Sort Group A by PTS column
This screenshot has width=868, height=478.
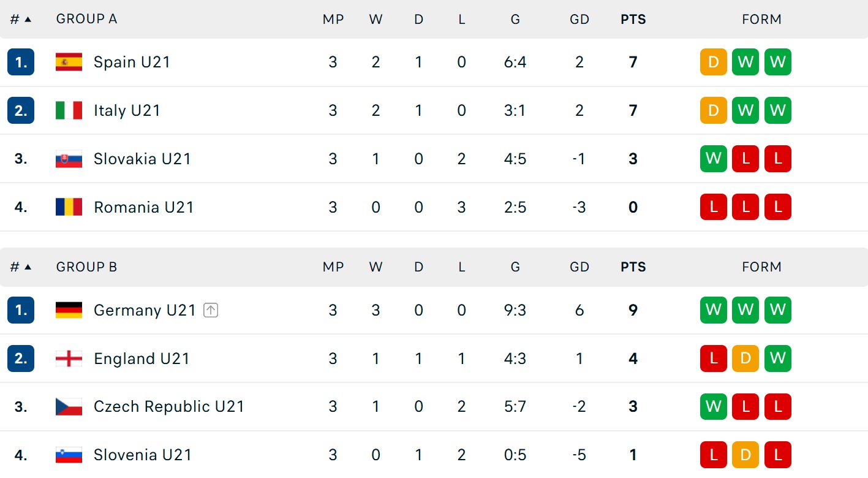click(633, 19)
